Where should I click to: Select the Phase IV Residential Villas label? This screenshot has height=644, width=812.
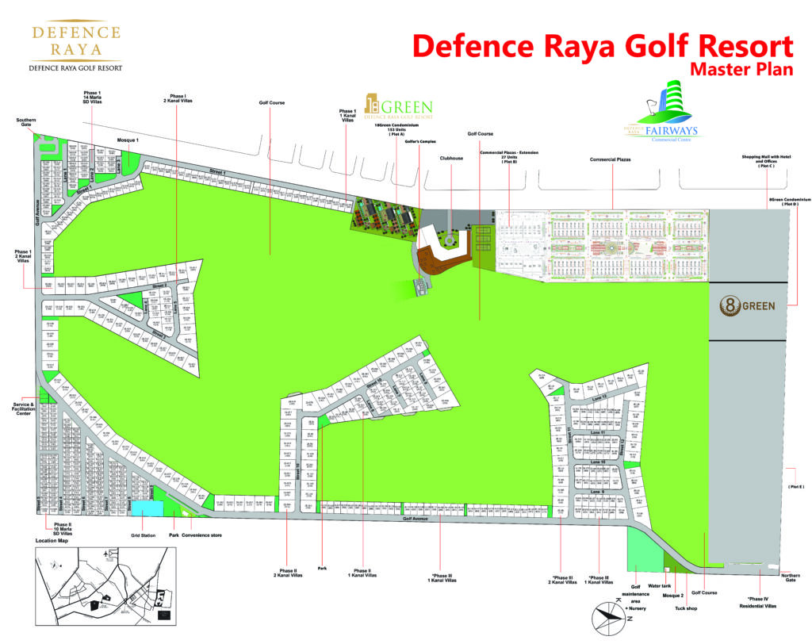point(758,603)
